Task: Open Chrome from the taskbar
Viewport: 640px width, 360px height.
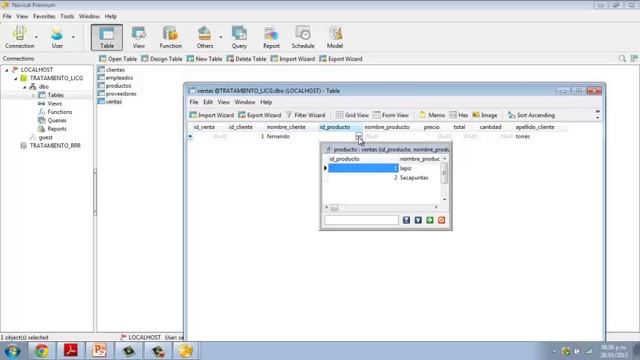Action: pos(41,351)
